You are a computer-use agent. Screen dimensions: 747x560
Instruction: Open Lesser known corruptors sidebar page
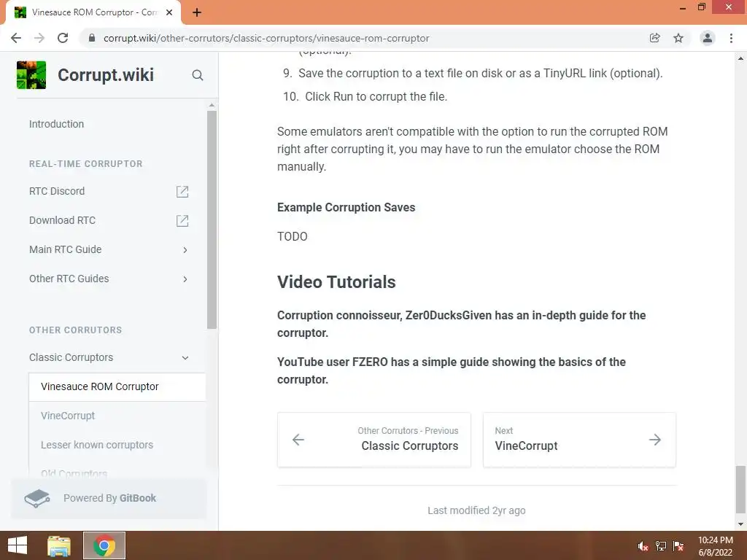coord(97,445)
